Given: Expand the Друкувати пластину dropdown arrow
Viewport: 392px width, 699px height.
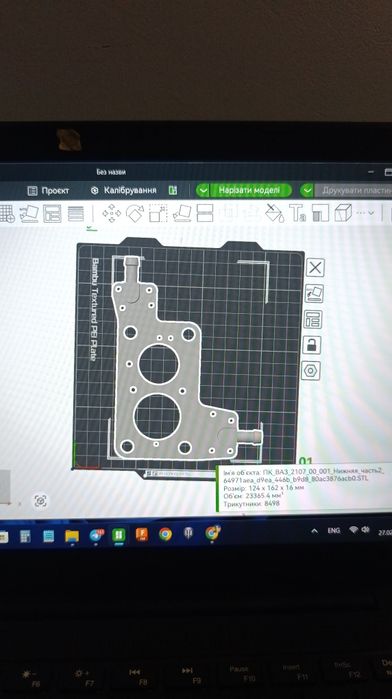Looking at the screenshot, I should pyautogui.click(x=307, y=191).
